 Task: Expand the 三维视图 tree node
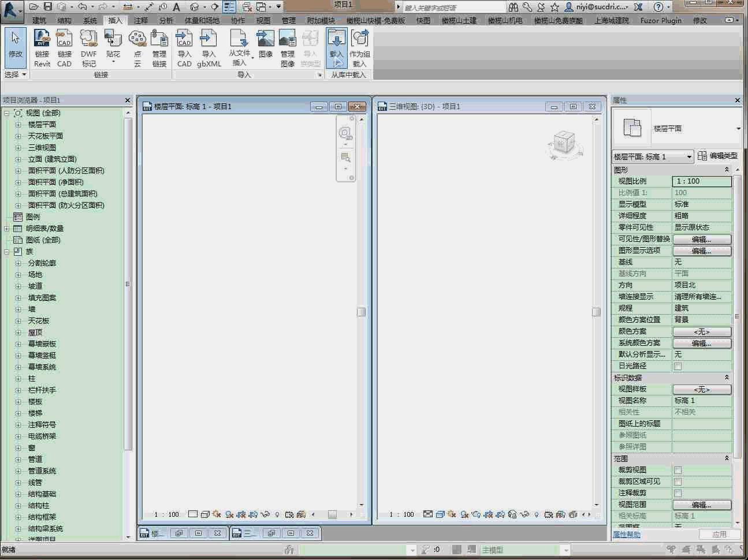tap(18, 148)
